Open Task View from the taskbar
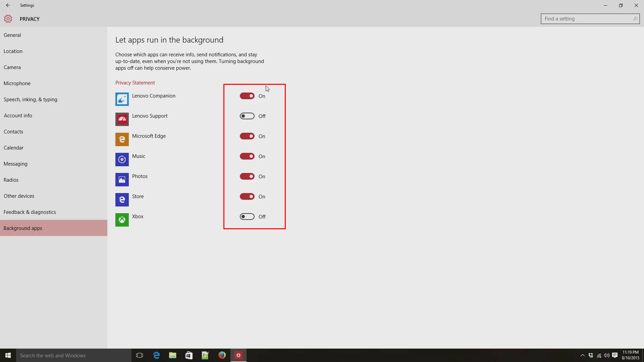 pyautogui.click(x=140, y=355)
